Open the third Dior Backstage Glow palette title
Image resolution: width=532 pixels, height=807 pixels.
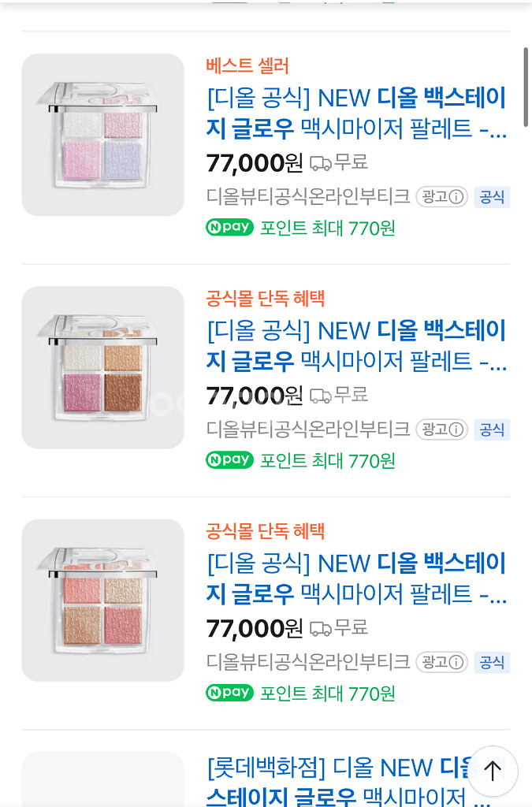pos(356,578)
